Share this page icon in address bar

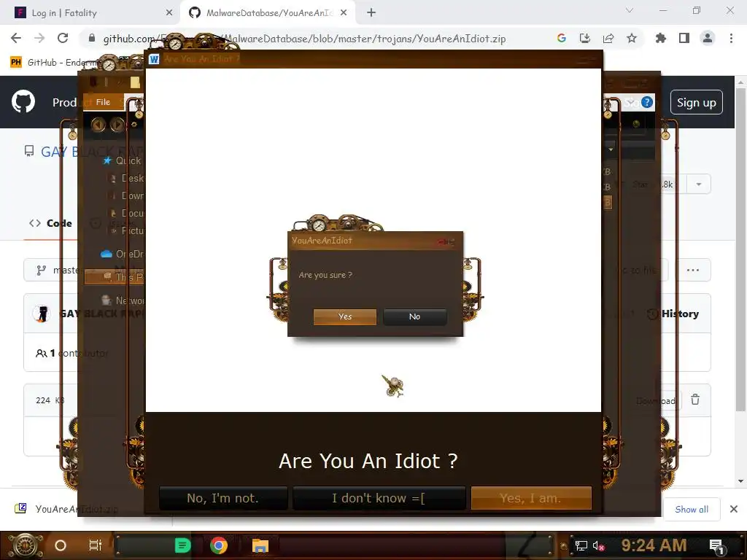(608, 38)
